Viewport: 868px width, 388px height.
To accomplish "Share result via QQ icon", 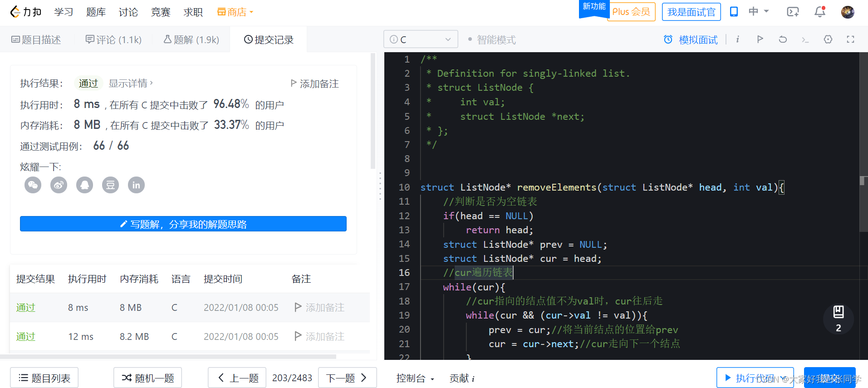I will pos(84,185).
